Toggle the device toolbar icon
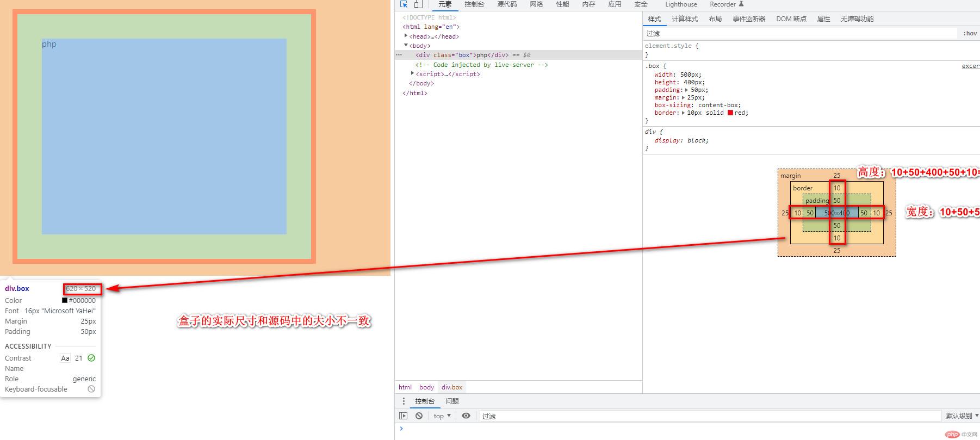This screenshot has height=440, width=980. pyautogui.click(x=418, y=4)
